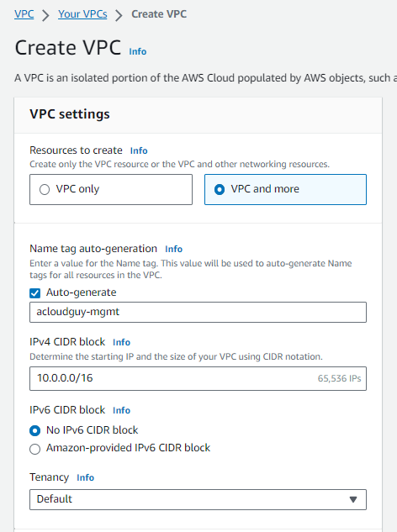Open Info for Name tag auto-generation
This screenshot has width=397, height=532.
tap(173, 249)
